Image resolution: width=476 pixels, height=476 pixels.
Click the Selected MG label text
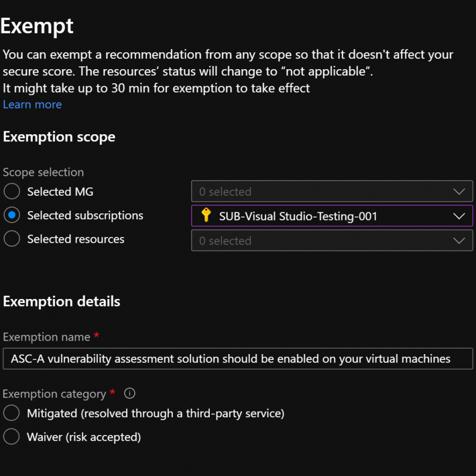coord(60,192)
